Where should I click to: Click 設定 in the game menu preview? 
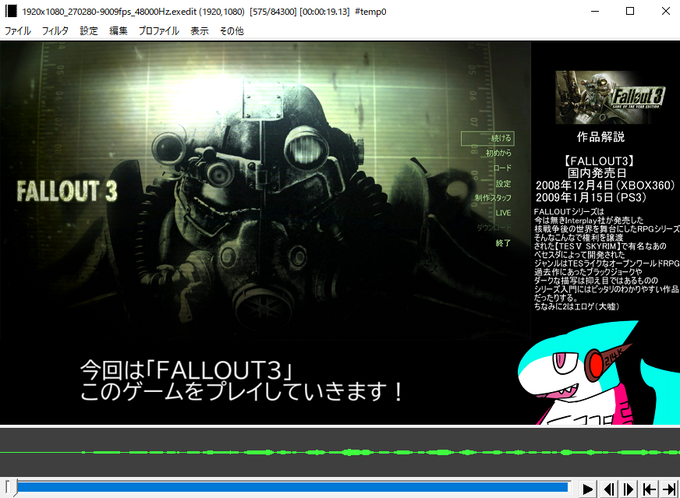(503, 183)
